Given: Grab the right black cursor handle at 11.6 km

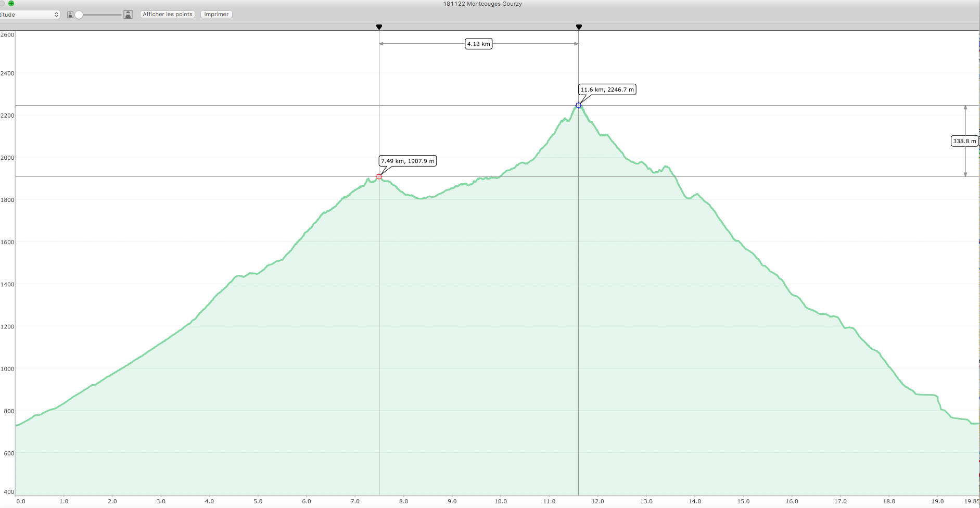Looking at the screenshot, I should point(579,27).
